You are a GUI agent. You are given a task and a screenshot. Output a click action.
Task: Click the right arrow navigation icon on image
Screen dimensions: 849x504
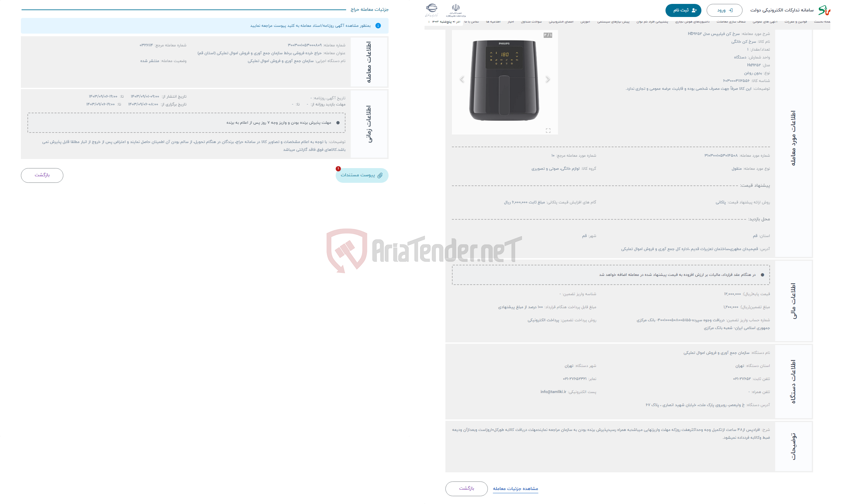[548, 79]
